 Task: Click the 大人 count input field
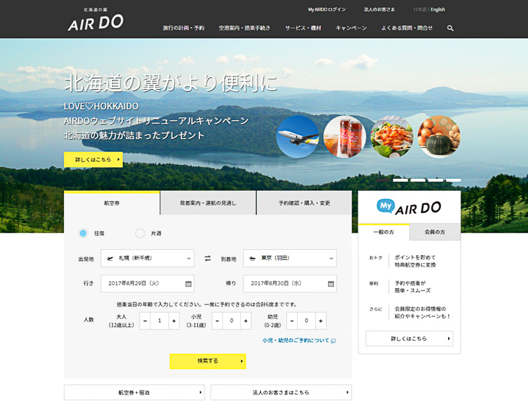[159, 321]
